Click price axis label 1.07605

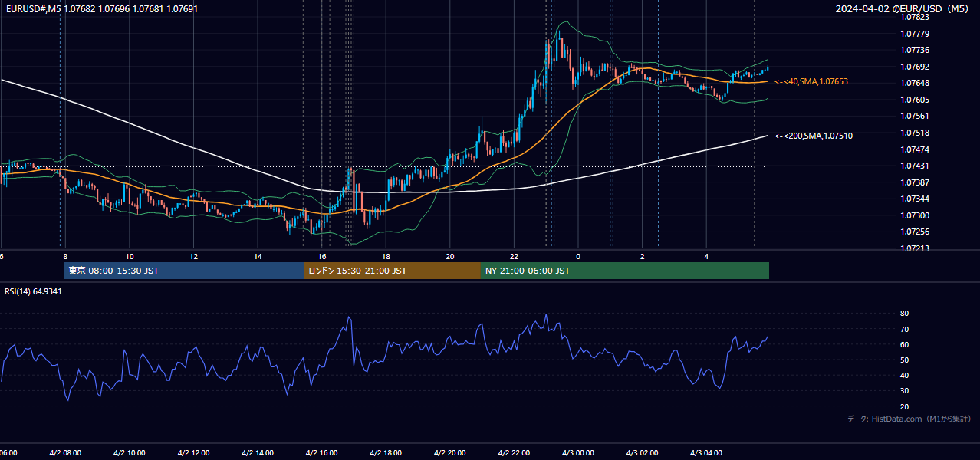tap(915, 100)
